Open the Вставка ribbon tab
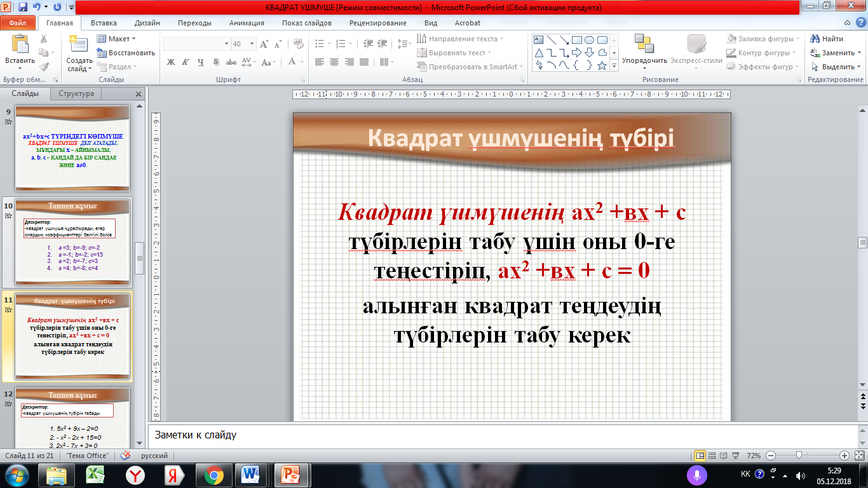The width and height of the screenshot is (868, 488). click(x=104, y=23)
